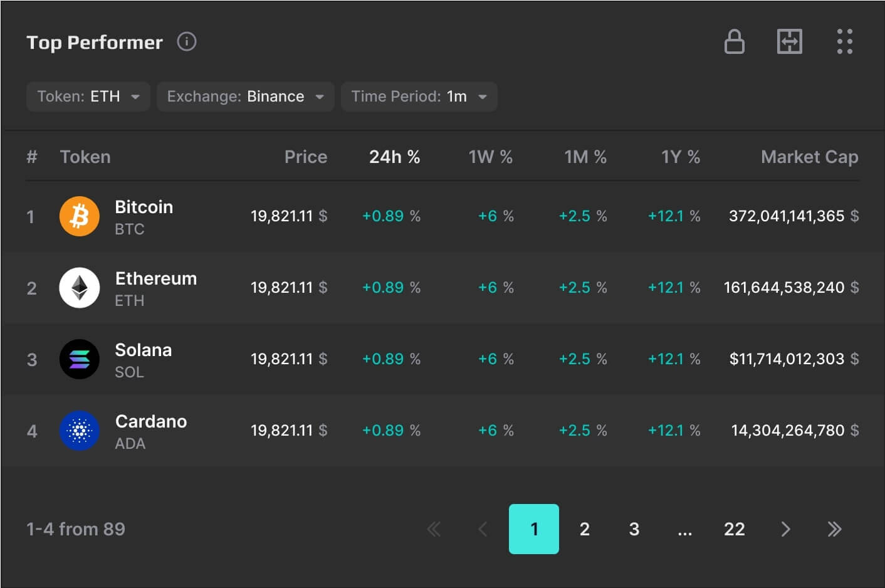Click the Bitcoin logo icon
The width and height of the screenshot is (885, 588).
click(x=80, y=217)
